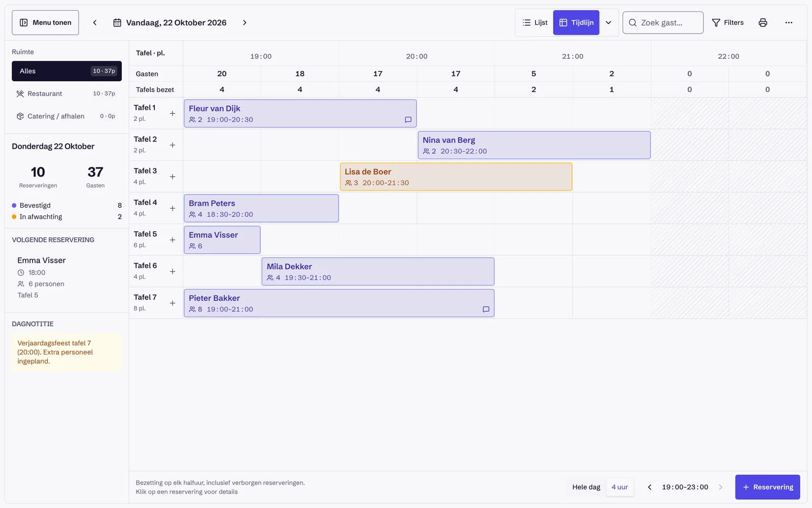
Task: Focus the Zoek gast search field
Action: 663,22
